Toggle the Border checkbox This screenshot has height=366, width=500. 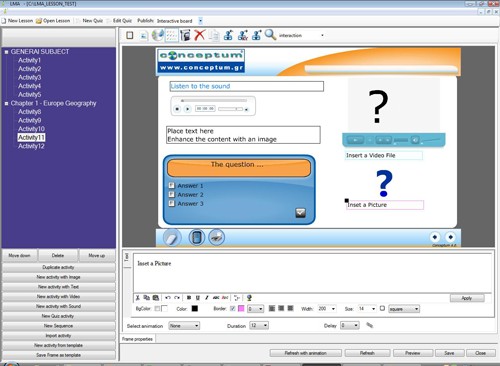pyautogui.click(x=233, y=309)
